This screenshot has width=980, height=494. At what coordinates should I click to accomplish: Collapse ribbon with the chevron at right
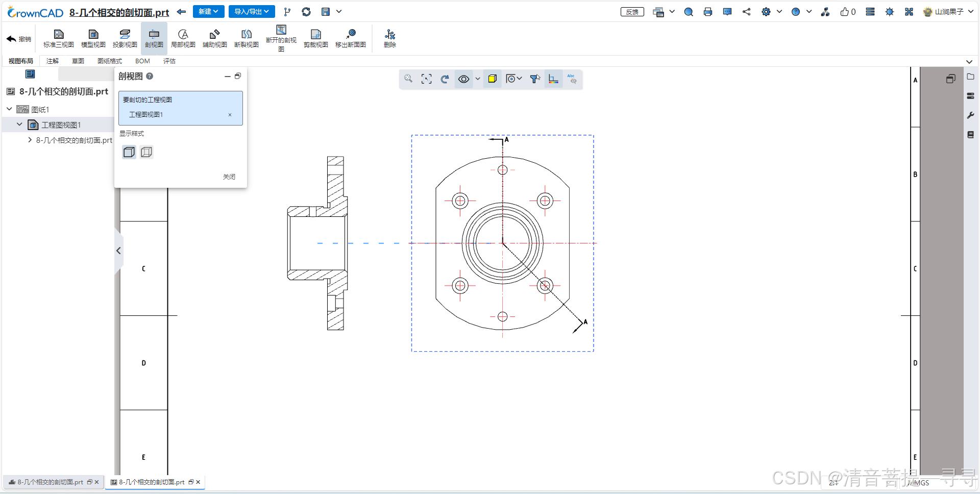969,61
